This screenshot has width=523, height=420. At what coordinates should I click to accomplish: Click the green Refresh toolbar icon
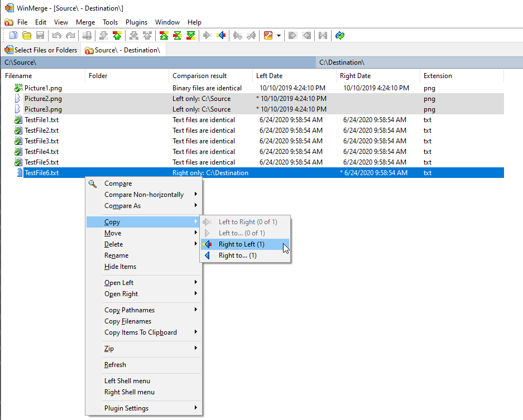340,36
